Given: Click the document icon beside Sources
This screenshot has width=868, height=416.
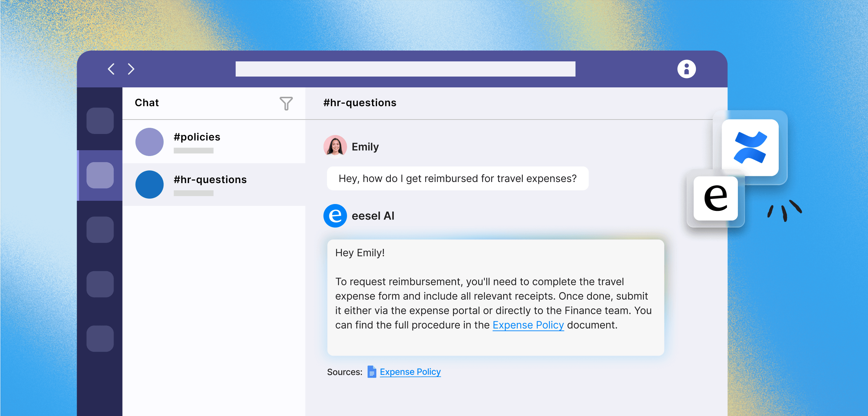Looking at the screenshot, I should pos(372,372).
